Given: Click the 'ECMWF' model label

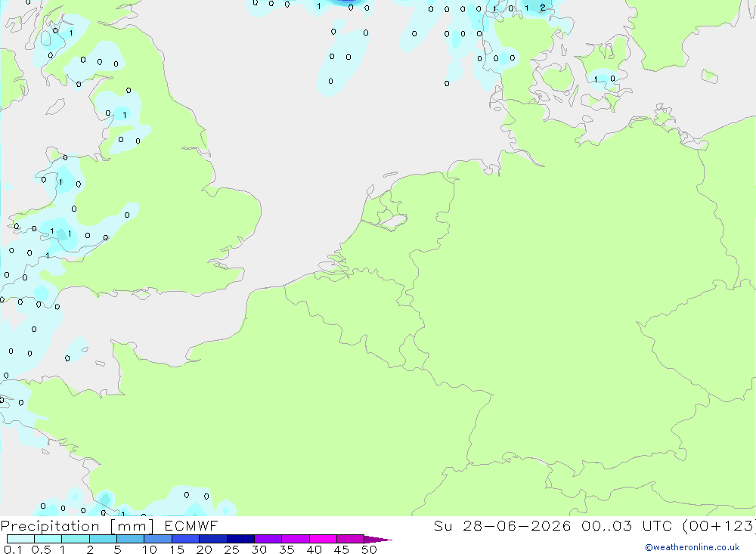Looking at the screenshot, I should pos(191,525).
